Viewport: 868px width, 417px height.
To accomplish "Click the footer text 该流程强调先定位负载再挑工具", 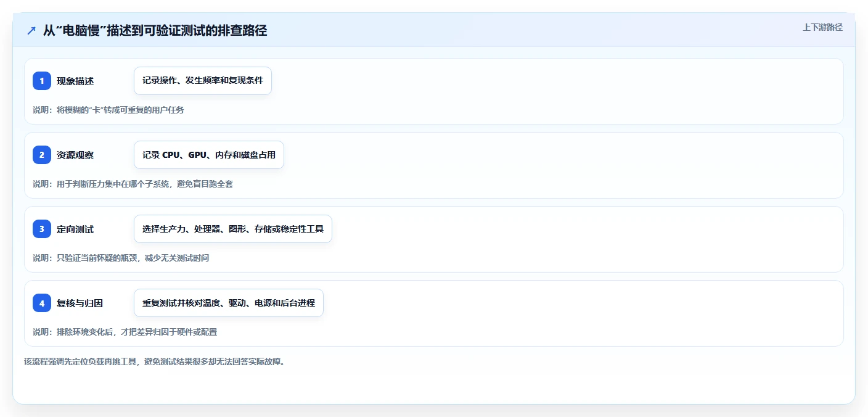I will click(x=80, y=361).
